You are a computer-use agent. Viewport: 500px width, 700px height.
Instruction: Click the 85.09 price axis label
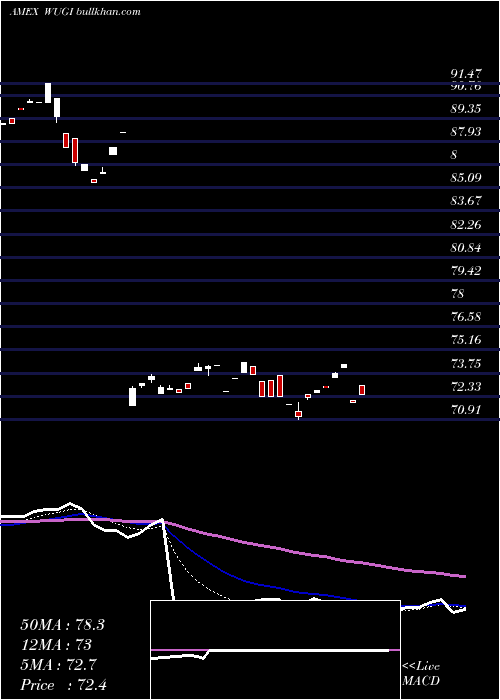coord(466,178)
